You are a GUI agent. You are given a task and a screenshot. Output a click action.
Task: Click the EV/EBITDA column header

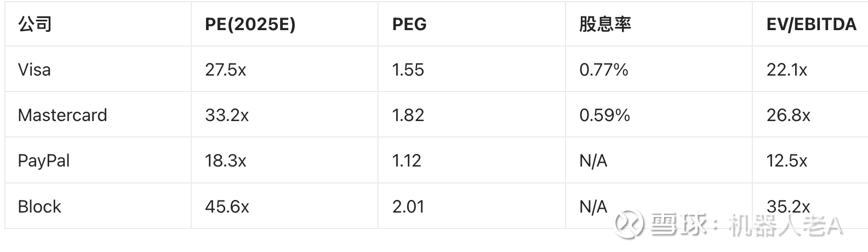point(811,25)
